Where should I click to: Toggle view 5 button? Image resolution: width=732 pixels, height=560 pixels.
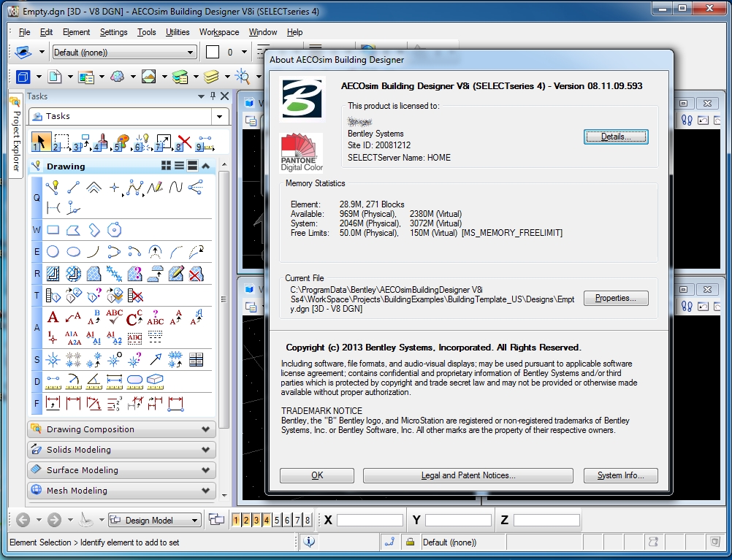277,520
